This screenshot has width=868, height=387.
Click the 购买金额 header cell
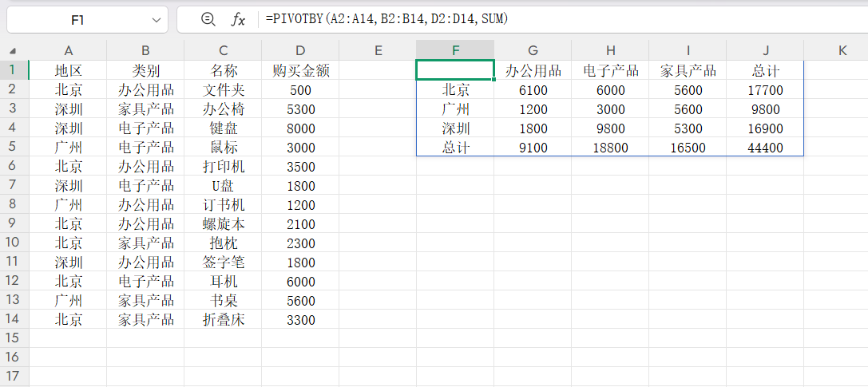(300, 71)
